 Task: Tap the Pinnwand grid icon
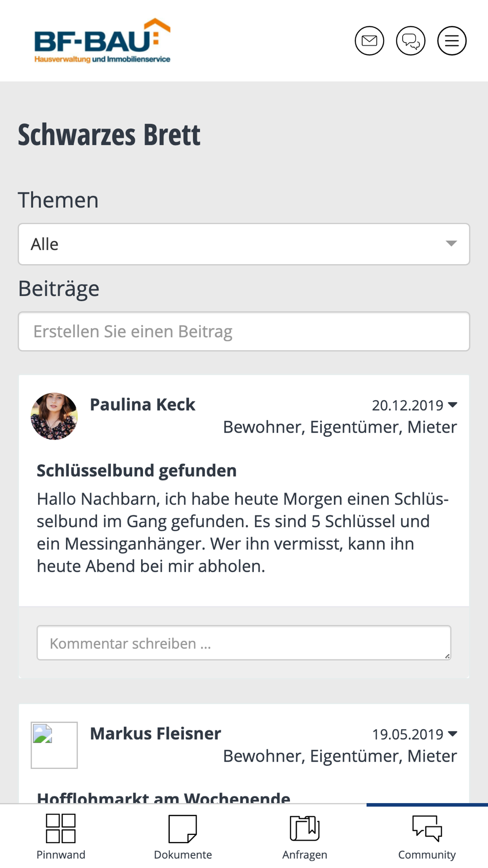pos(61,828)
